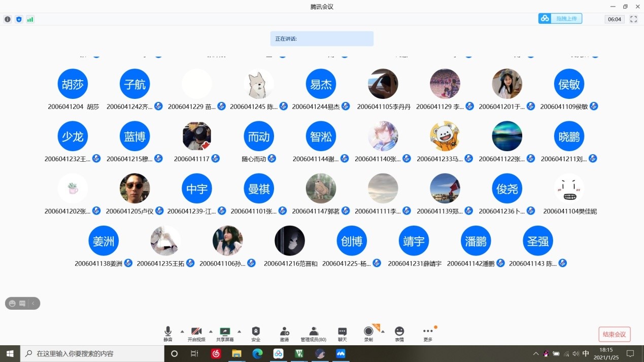Mute the microphone (静音)
This screenshot has width=644, height=362.
[x=168, y=333]
